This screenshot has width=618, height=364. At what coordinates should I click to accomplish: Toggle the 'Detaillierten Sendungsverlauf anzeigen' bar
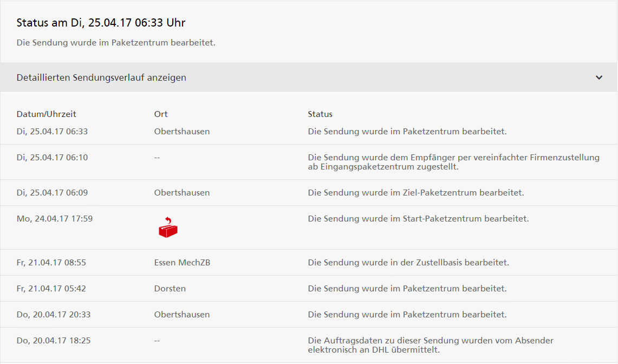coord(309,77)
